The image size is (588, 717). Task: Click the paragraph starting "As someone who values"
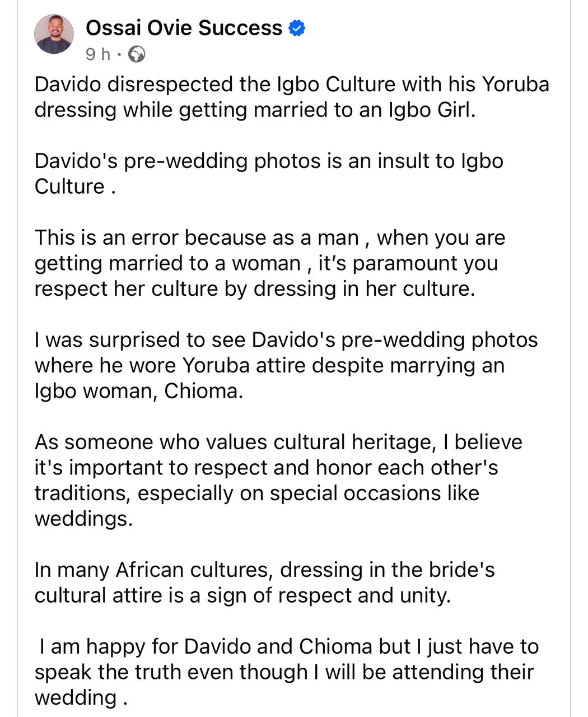pos(277,468)
